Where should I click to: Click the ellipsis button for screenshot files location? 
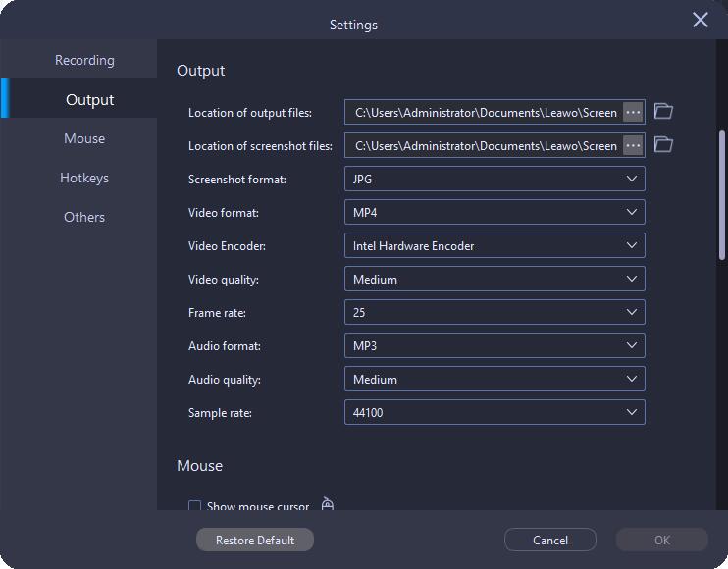tap(633, 145)
